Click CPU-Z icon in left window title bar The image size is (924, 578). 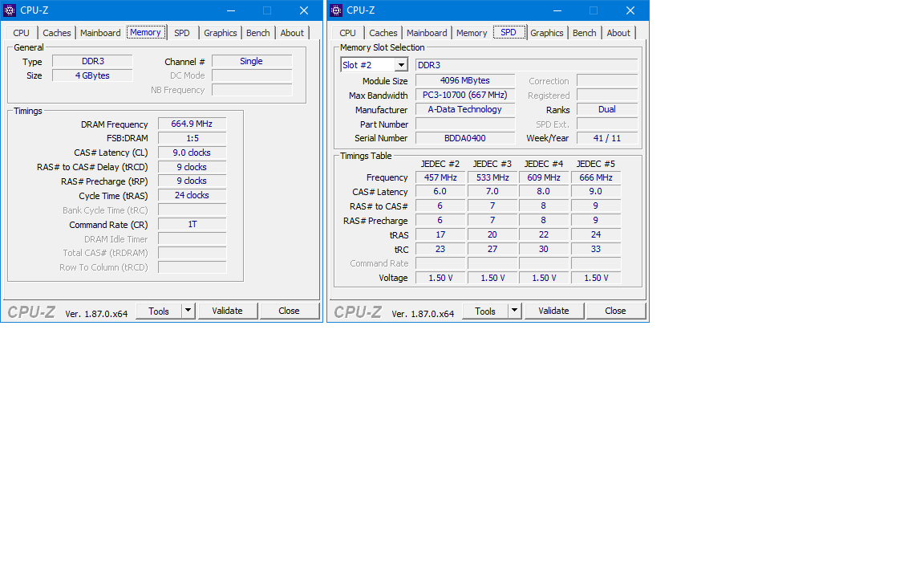click(10, 10)
